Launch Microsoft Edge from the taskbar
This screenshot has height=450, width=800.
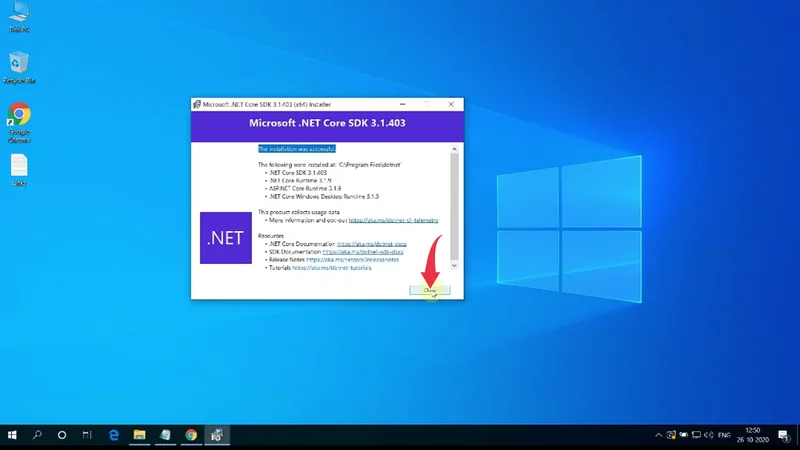click(x=114, y=436)
